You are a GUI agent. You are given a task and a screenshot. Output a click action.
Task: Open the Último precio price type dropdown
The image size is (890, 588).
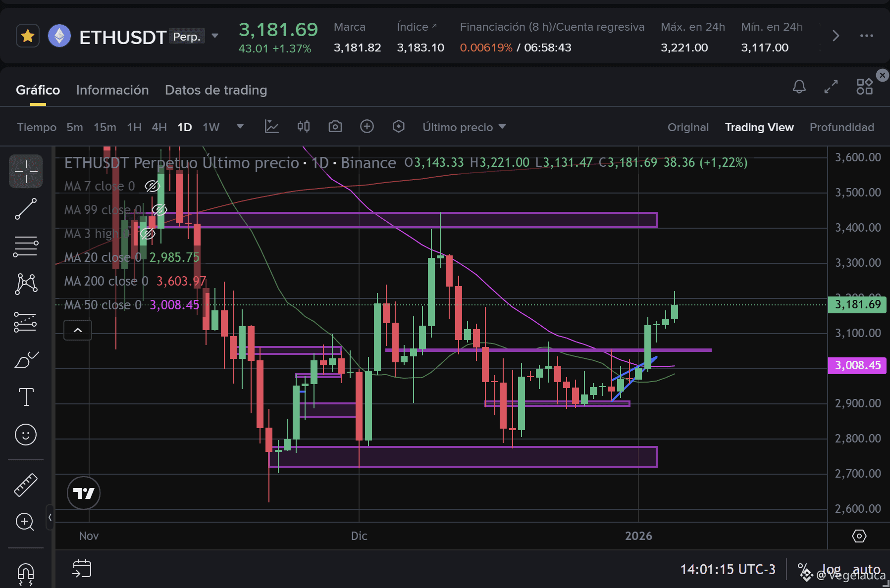[x=464, y=127]
